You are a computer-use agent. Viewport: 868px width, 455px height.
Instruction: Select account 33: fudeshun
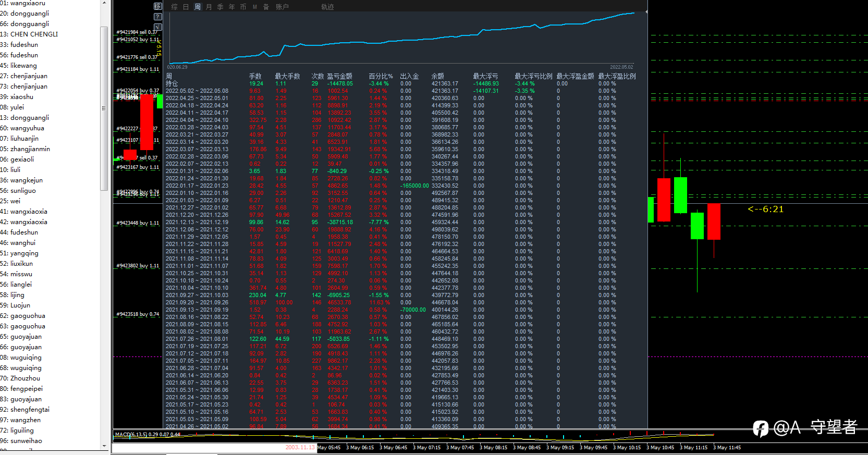tap(19, 45)
